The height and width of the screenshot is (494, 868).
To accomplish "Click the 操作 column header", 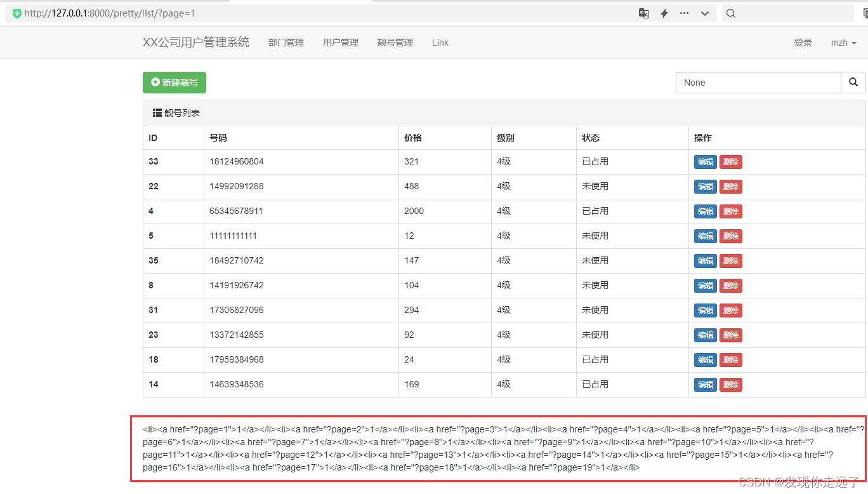I will (703, 138).
